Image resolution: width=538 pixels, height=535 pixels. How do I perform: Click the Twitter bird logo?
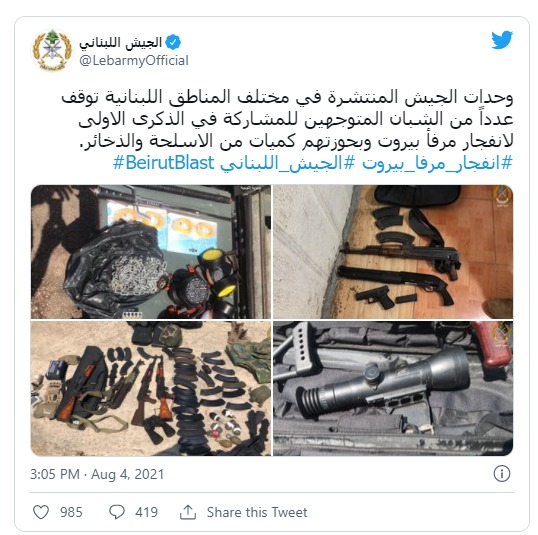[502, 40]
